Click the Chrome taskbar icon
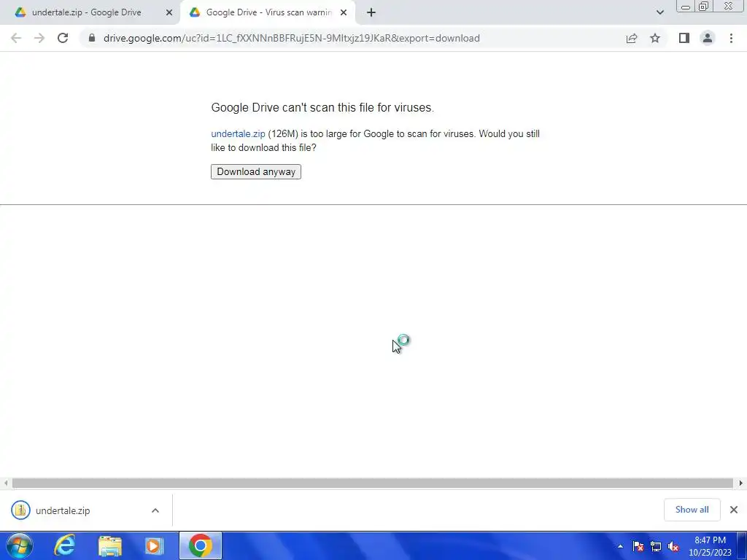Viewport: 747px width, 560px height. pos(201,545)
